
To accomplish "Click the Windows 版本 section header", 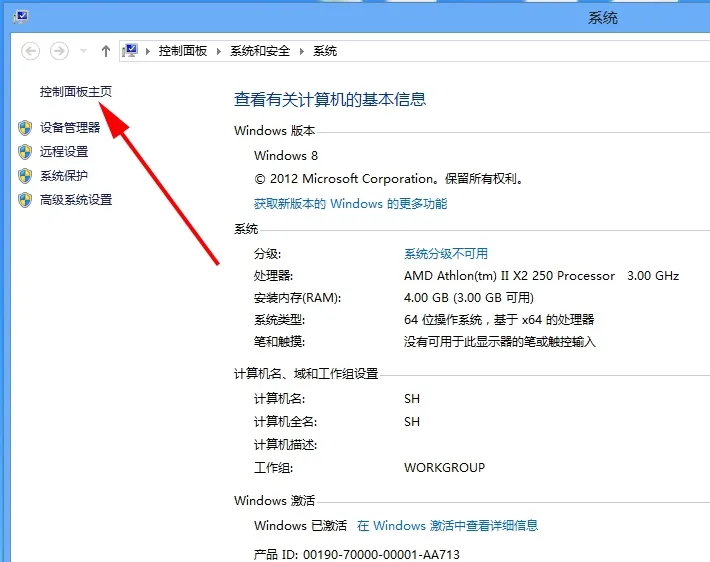I will [x=274, y=130].
